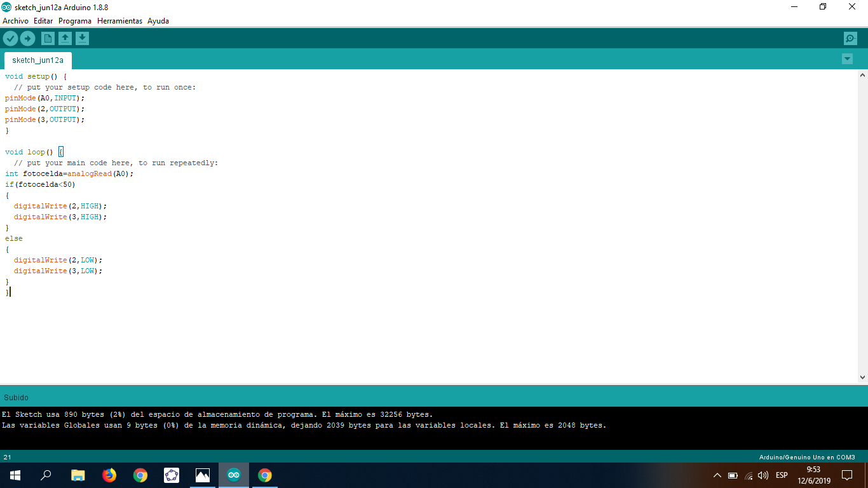868x488 pixels.
Task: Click the void loop() line
Action: click(34, 152)
